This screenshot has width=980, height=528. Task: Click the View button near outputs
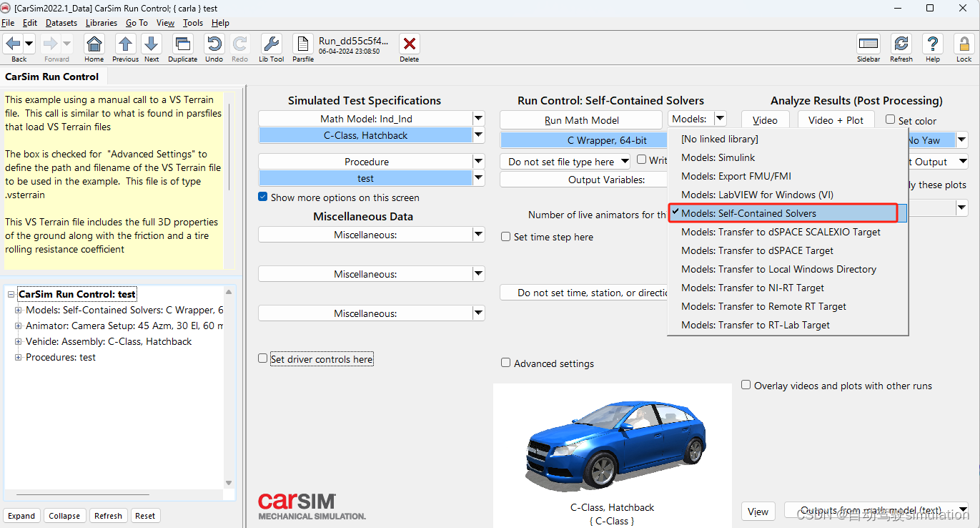tap(758, 512)
